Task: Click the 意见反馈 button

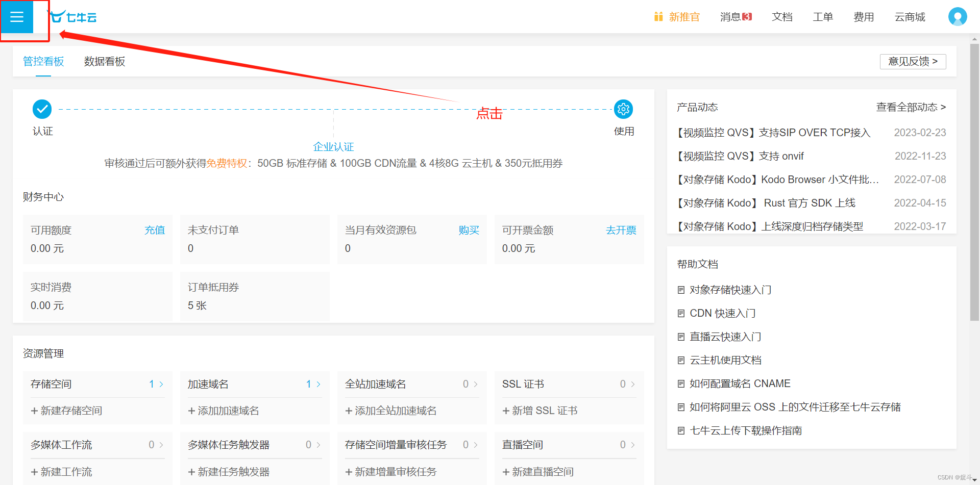Action: coord(913,61)
